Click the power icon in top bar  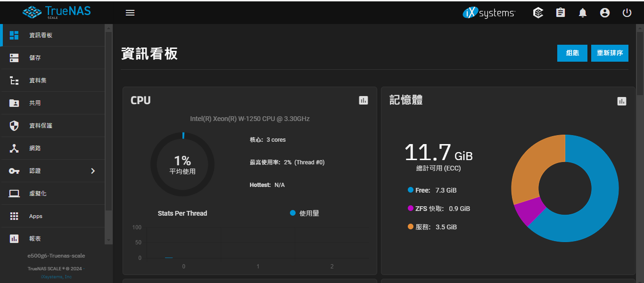(627, 13)
